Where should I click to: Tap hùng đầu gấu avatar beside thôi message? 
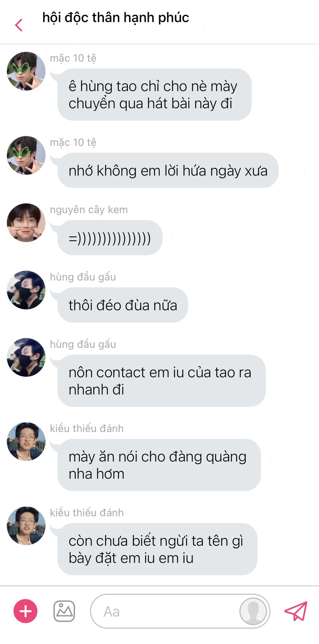pyautogui.click(x=26, y=290)
